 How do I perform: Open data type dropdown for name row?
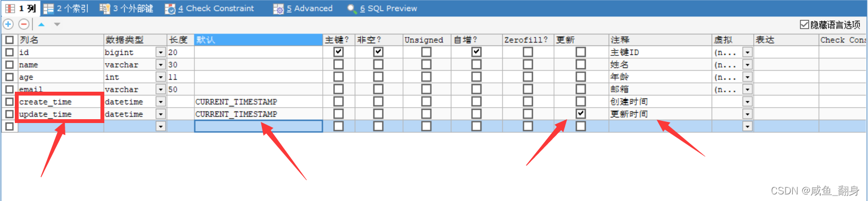point(160,65)
